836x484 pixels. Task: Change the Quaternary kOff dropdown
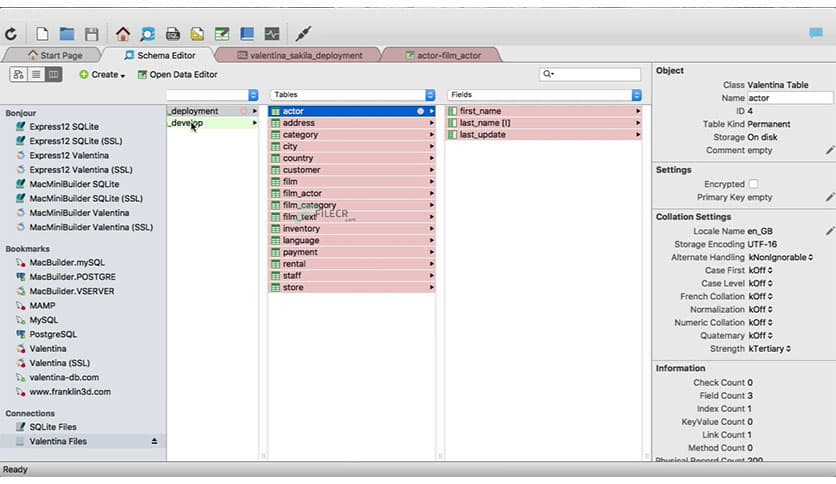[x=760, y=336]
